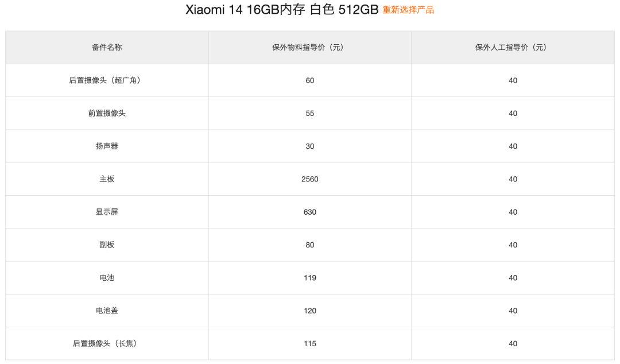
Task: Select the 119 battery material price
Action: coord(310,278)
